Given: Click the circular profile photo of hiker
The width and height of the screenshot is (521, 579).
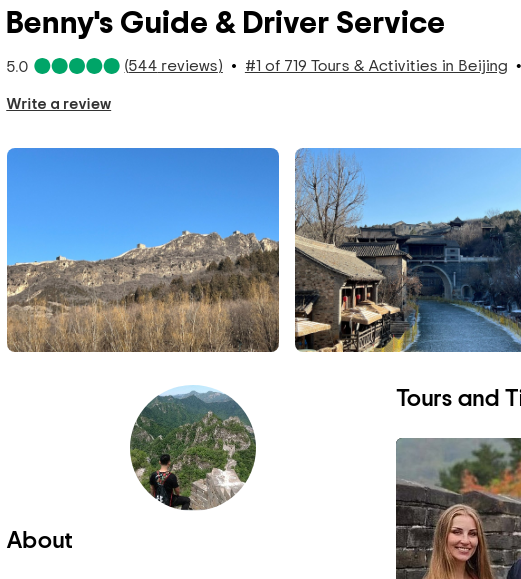Looking at the screenshot, I should 193,448.
